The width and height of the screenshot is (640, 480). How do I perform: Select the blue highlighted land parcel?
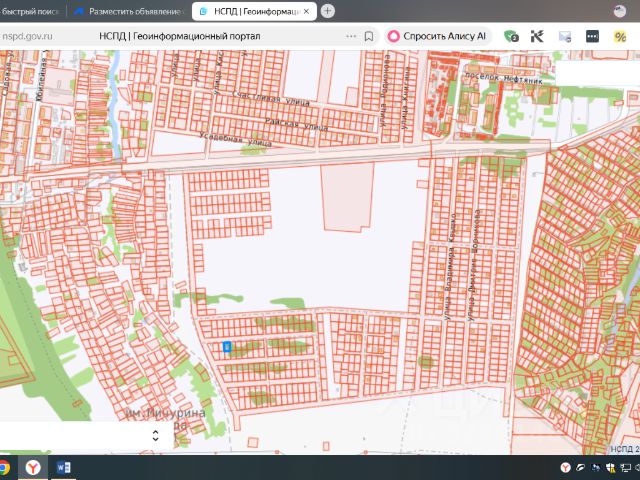pyautogui.click(x=227, y=347)
